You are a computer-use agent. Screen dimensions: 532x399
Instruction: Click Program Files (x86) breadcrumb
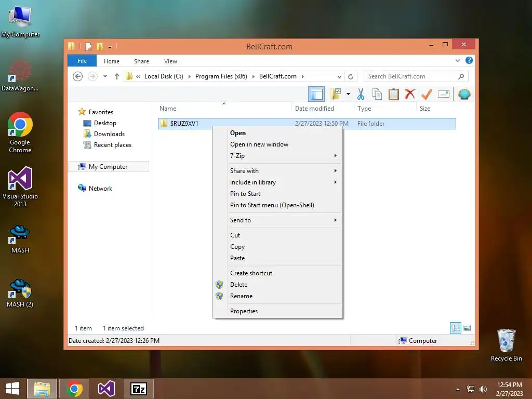(x=221, y=76)
